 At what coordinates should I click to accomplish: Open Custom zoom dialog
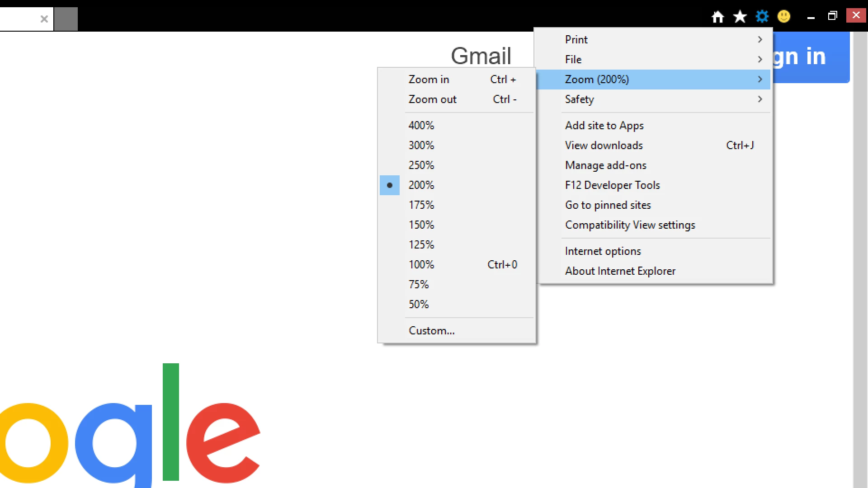click(x=431, y=331)
